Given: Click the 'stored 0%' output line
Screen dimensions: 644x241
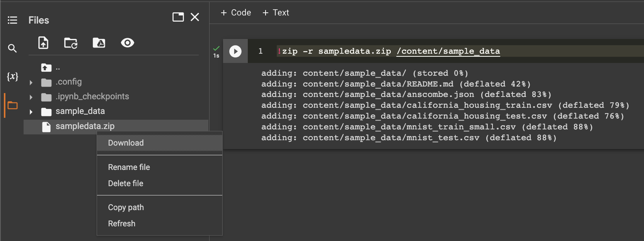Looking at the screenshot, I should 365,73.
